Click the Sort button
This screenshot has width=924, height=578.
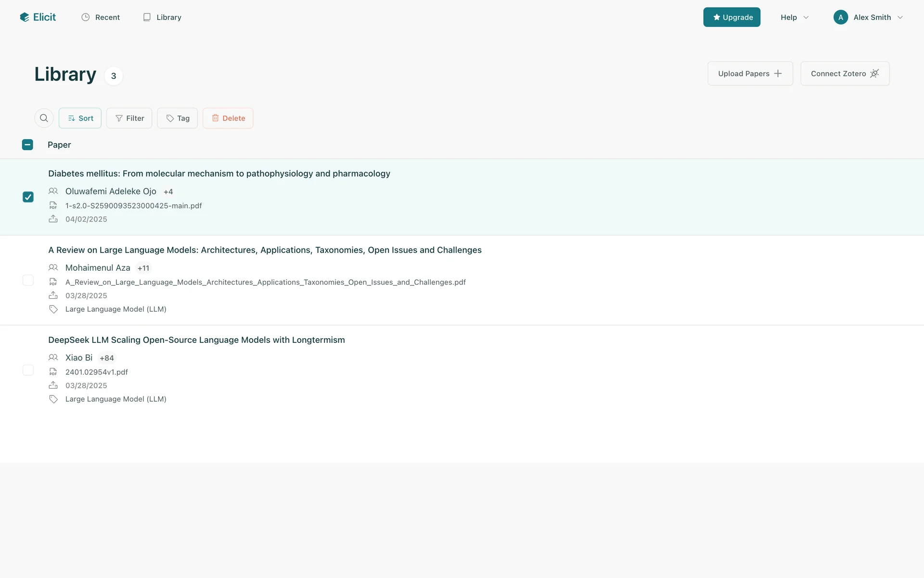click(80, 118)
